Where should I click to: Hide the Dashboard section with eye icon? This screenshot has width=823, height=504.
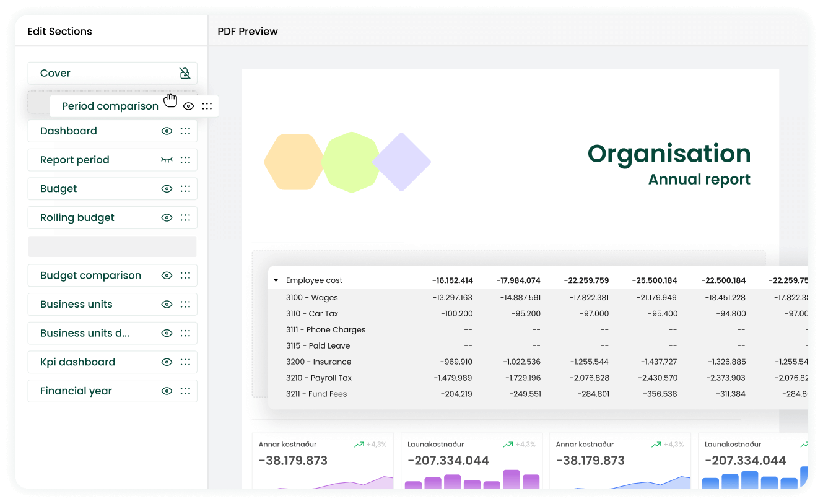167,131
